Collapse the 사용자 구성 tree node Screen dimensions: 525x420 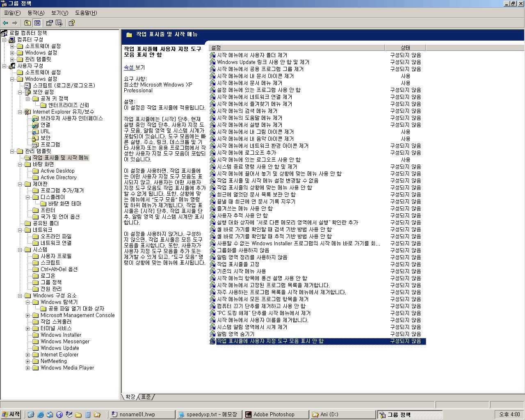(x=5, y=66)
